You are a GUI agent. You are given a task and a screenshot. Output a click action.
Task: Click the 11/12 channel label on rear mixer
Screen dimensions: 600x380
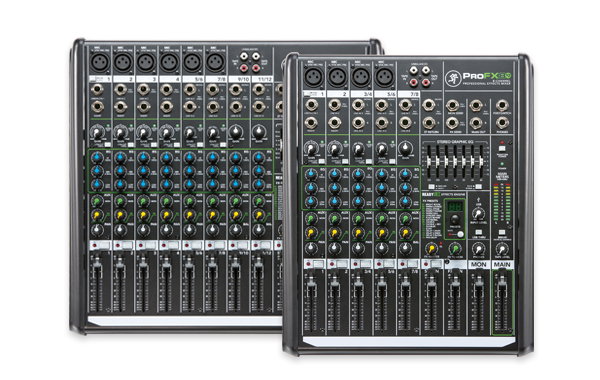265,79
